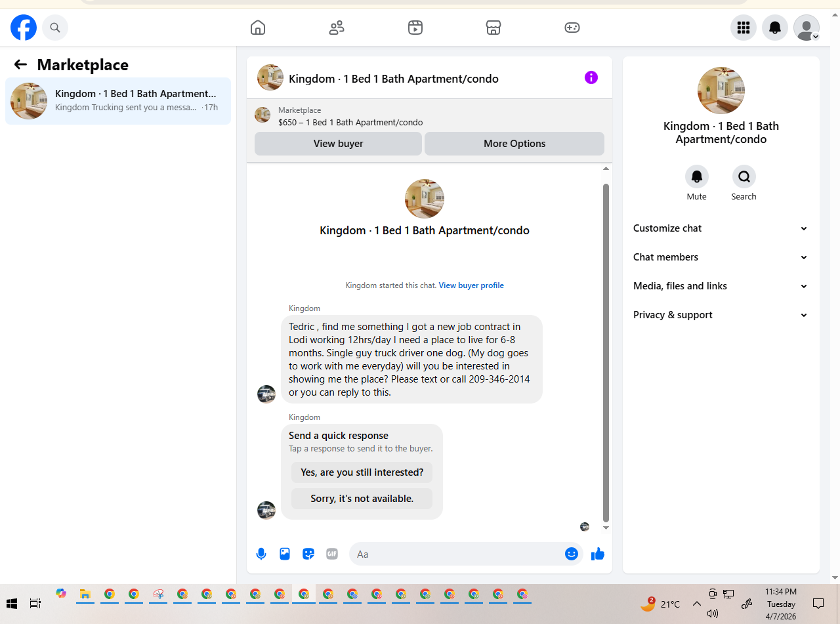Open the Windows notification center icon
The width and height of the screenshot is (840, 624).
(x=818, y=604)
